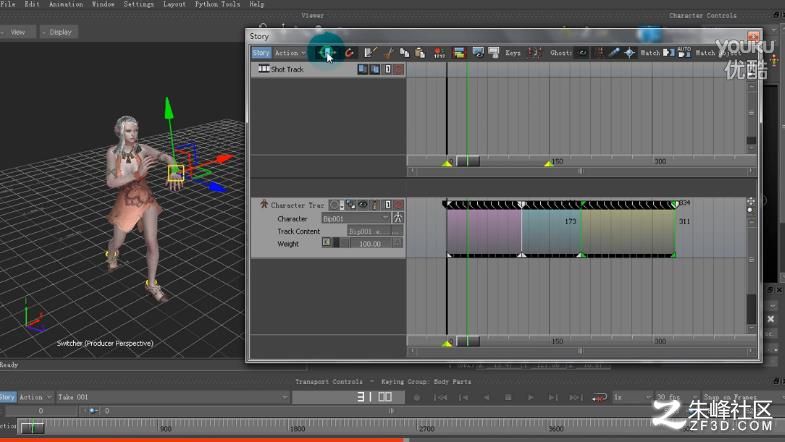The image size is (785, 442).
Task: Open the Python Tools menu
Action: click(x=217, y=4)
